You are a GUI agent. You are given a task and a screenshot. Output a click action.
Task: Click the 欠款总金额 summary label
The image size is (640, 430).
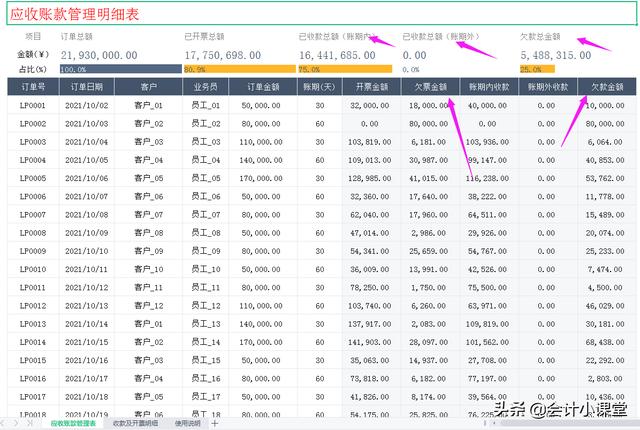(x=540, y=37)
